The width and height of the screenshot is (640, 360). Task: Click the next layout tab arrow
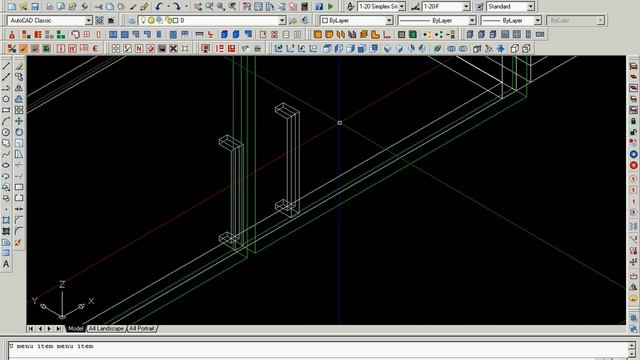(49, 329)
